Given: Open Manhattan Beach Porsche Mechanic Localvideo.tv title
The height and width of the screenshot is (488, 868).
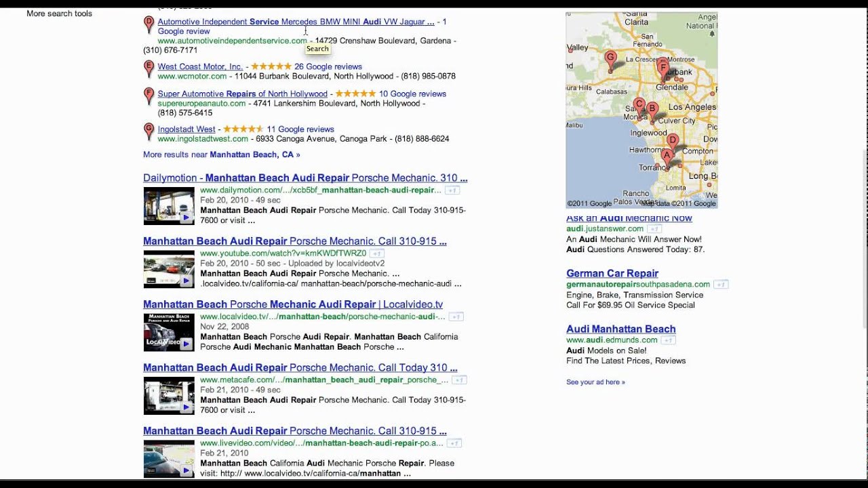Looking at the screenshot, I should (x=293, y=304).
